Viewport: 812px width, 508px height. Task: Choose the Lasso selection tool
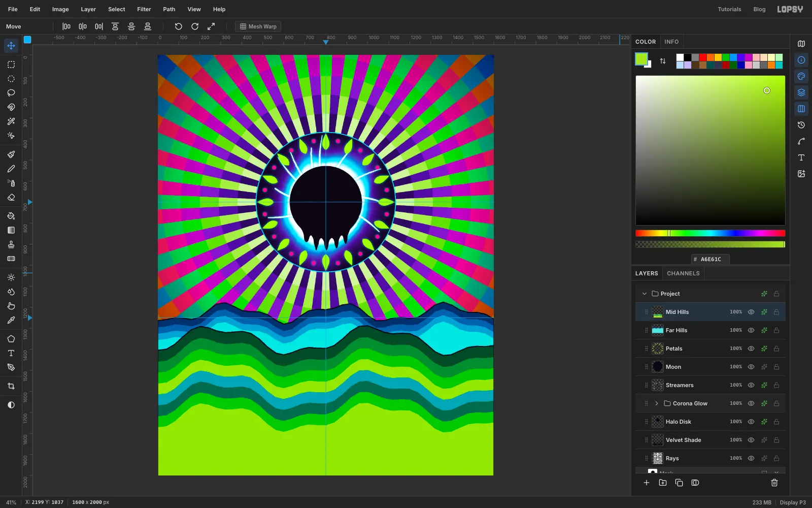(x=11, y=93)
